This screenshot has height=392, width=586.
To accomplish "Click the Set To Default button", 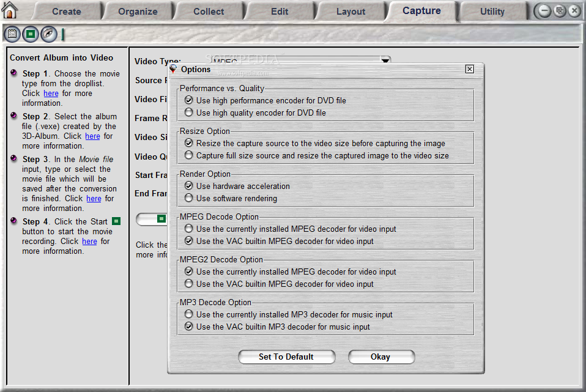I will (x=286, y=357).
